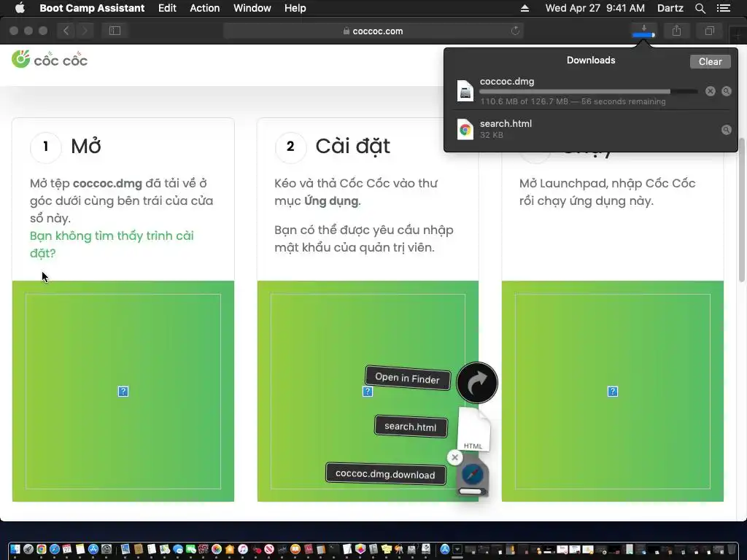Open the Window menu
The height and width of the screenshot is (560, 747).
[x=252, y=8]
